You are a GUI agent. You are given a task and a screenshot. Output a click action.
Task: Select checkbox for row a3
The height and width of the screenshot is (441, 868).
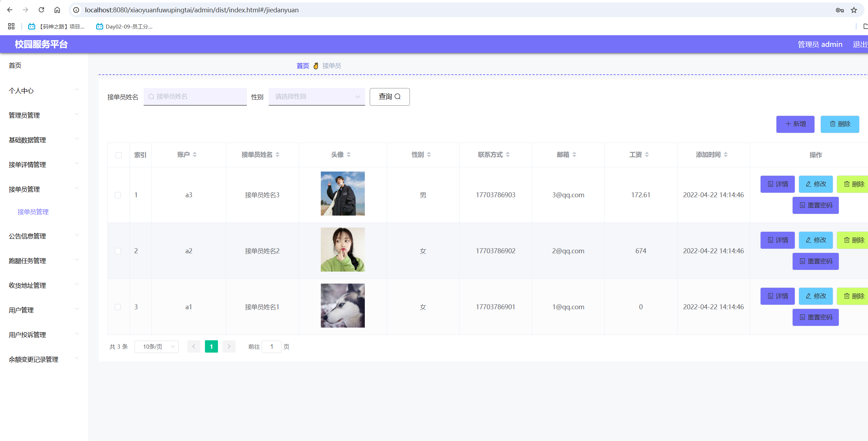click(x=118, y=195)
